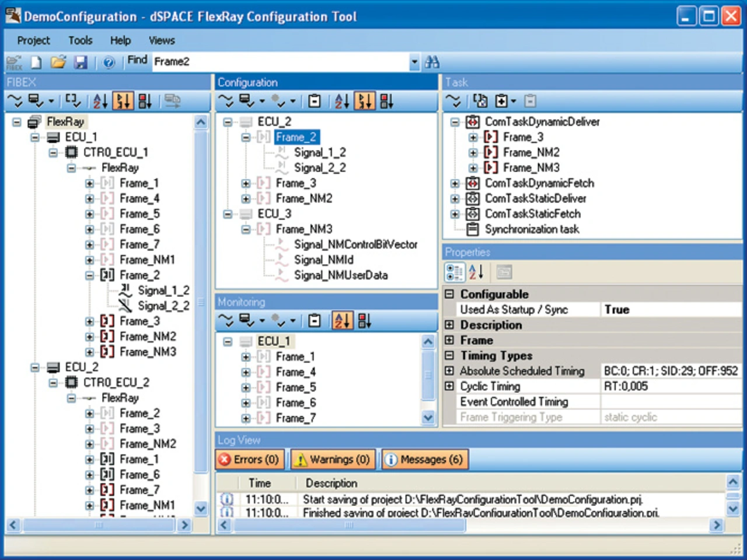Expand the Description property category
747x560 pixels.
pos(449,325)
